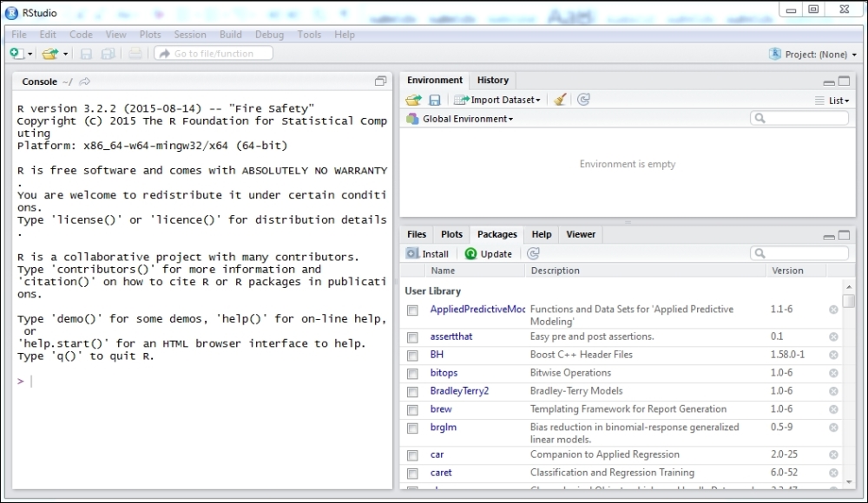Click Load Workspace icon in Environment pane
Viewport: 868px width, 503px height.
click(413, 100)
